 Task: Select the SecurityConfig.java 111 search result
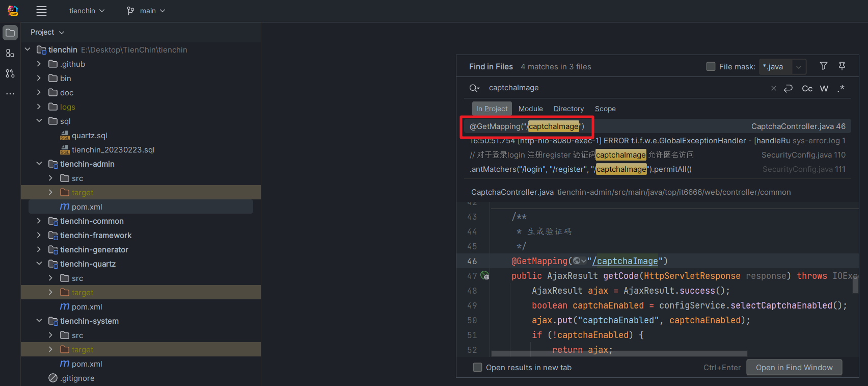coord(657,169)
